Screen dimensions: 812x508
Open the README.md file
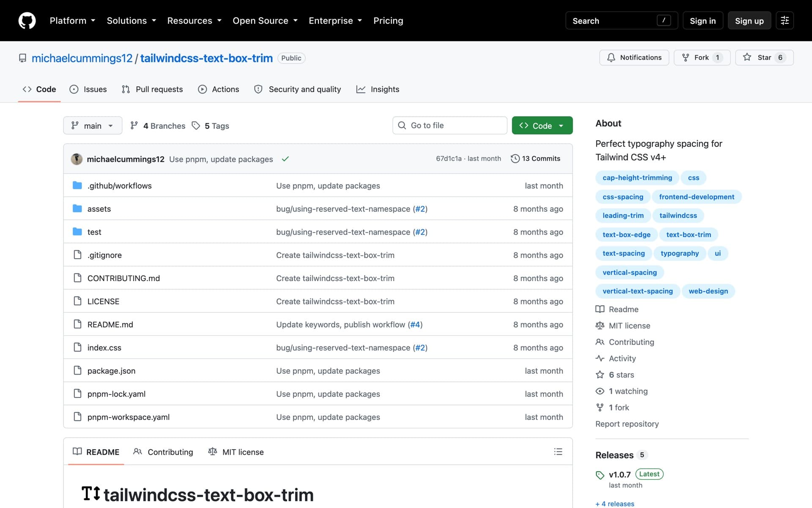click(x=110, y=324)
